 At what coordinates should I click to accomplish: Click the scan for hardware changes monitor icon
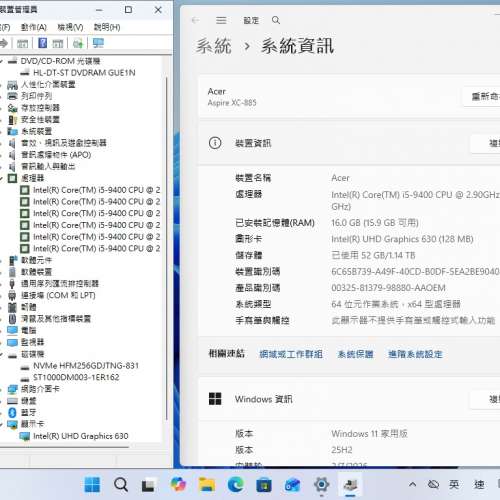coord(98,43)
